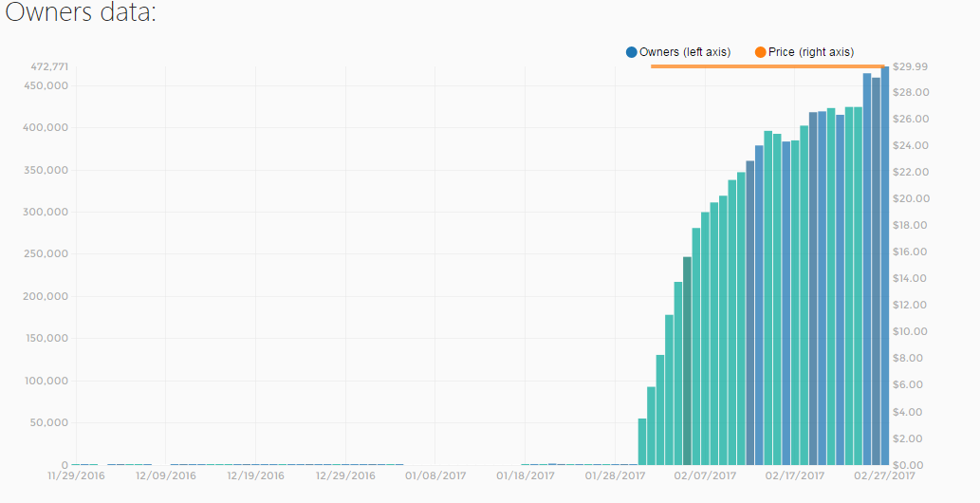This screenshot has width=980, height=503.
Task: Click the $28.00 right axis label
Action: (912, 93)
